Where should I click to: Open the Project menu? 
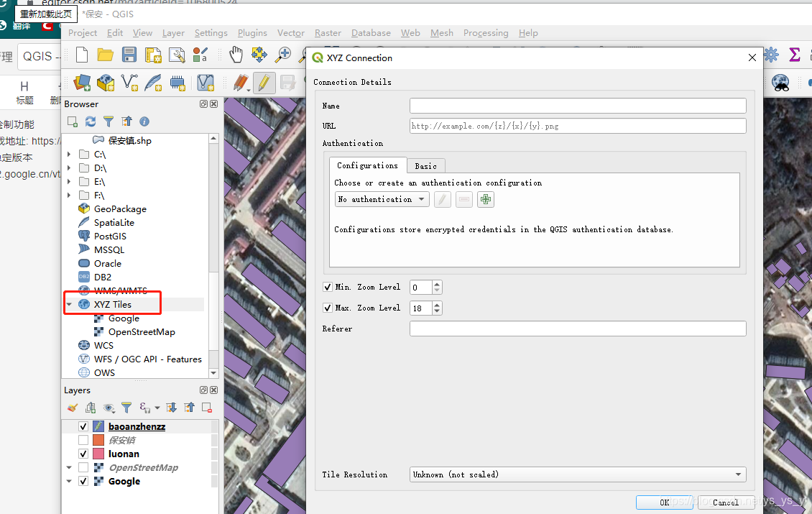83,32
